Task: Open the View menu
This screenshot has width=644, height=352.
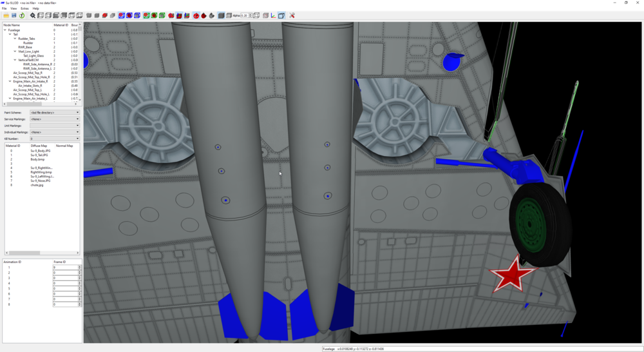Action: coord(14,8)
